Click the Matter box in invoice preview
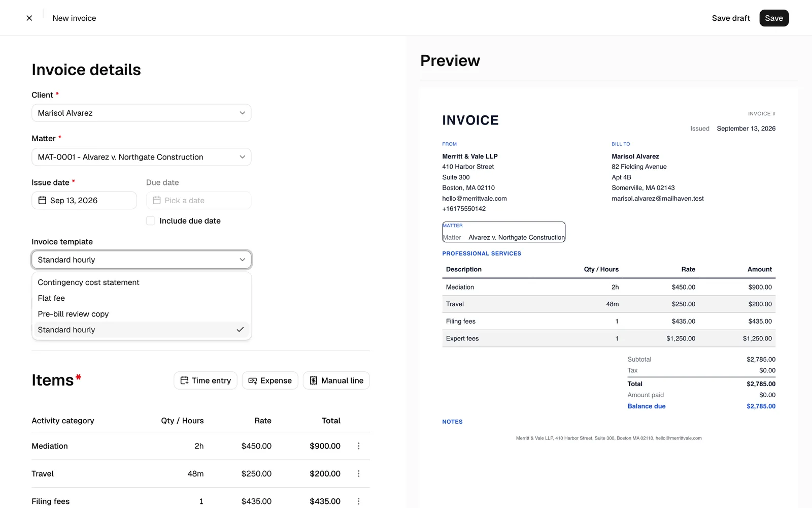This screenshot has height=508, width=812. [503, 232]
